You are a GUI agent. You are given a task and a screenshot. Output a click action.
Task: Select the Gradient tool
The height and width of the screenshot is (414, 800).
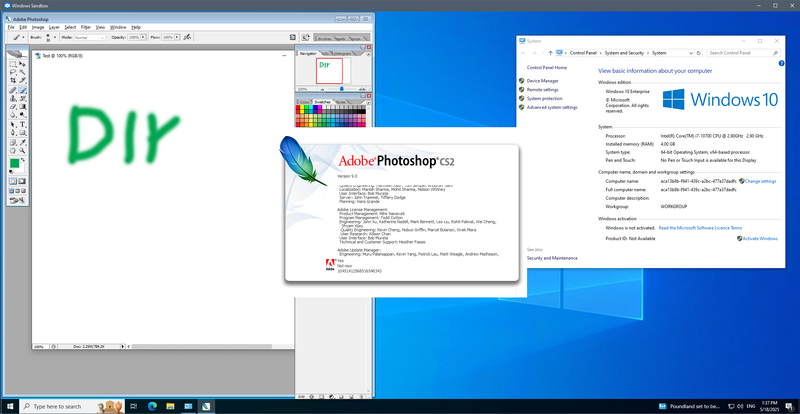tap(22, 107)
